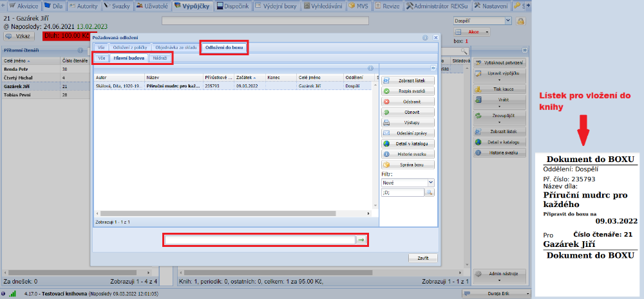Click the search magnifier next to the filter field
This screenshot has width=644, height=299.
[x=428, y=192]
